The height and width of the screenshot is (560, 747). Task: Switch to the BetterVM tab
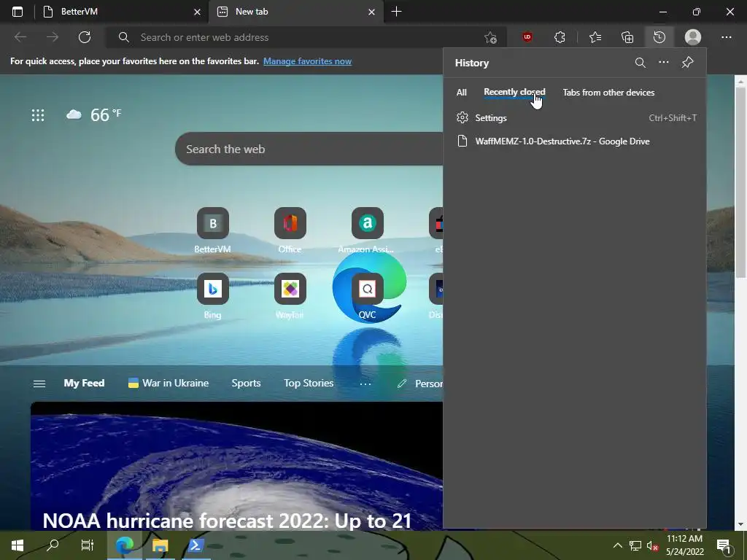pyautogui.click(x=122, y=12)
